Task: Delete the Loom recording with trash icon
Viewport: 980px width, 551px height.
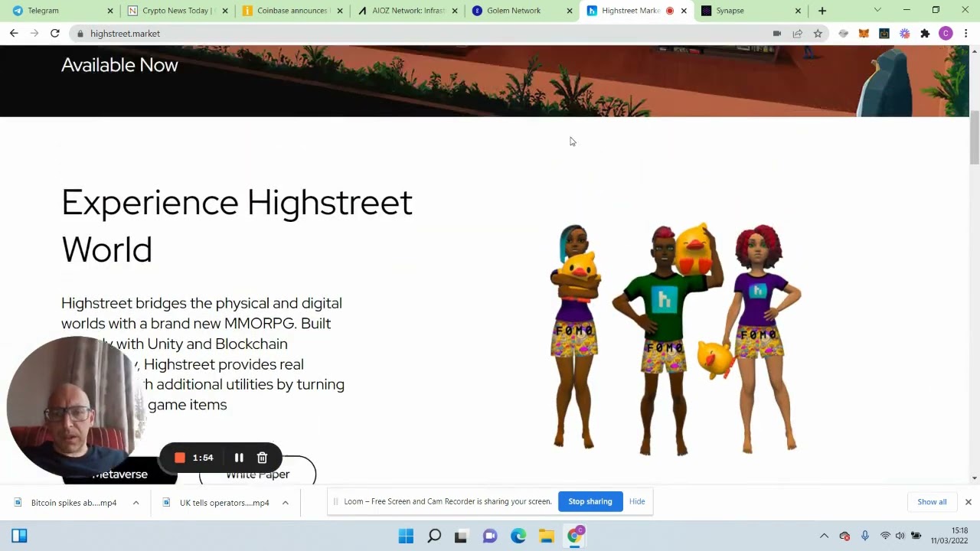Action: [x=262, y=458]
